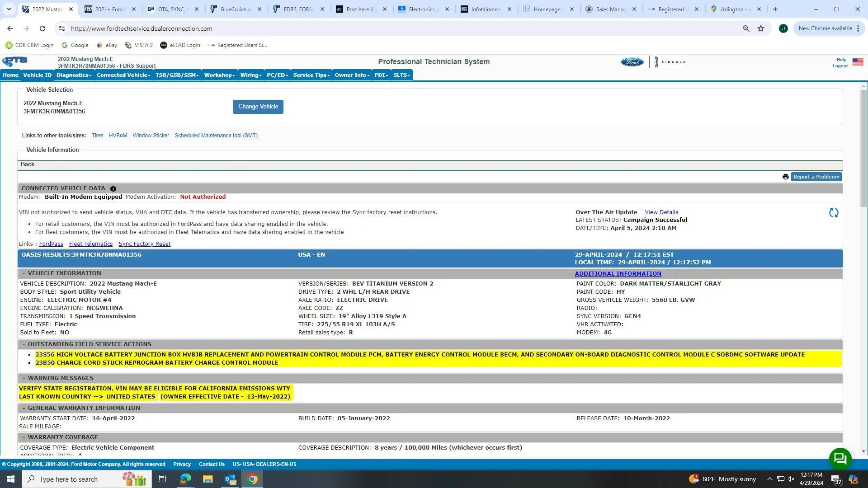Reload the page in Chrome
This screenshot has width=868, height=488.
(x=42, y=28)
